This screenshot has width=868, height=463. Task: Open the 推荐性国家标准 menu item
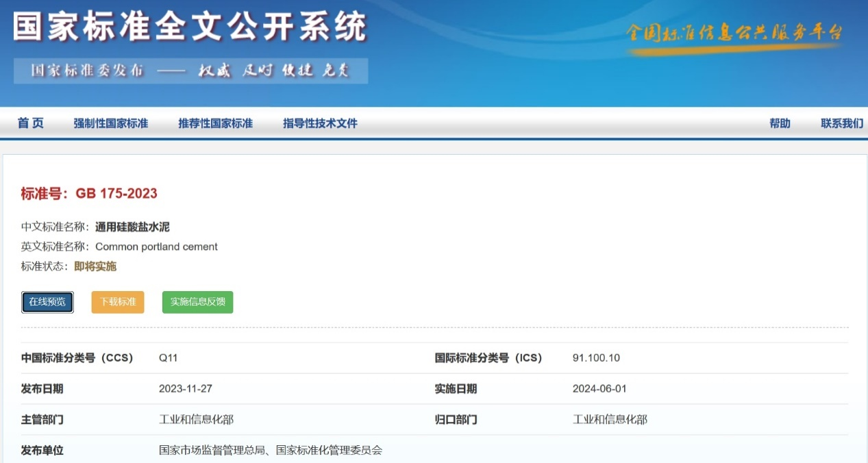[215, 123]
